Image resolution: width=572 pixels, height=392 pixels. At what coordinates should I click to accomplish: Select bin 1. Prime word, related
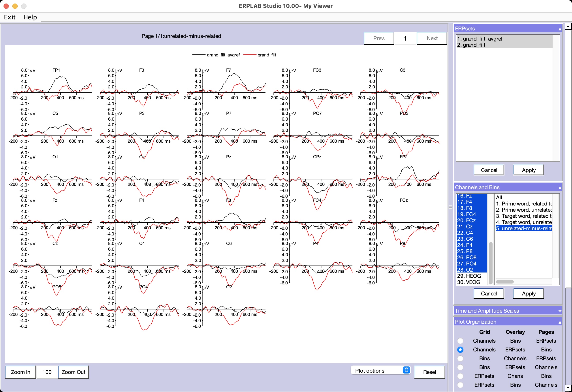coord(524,204)
